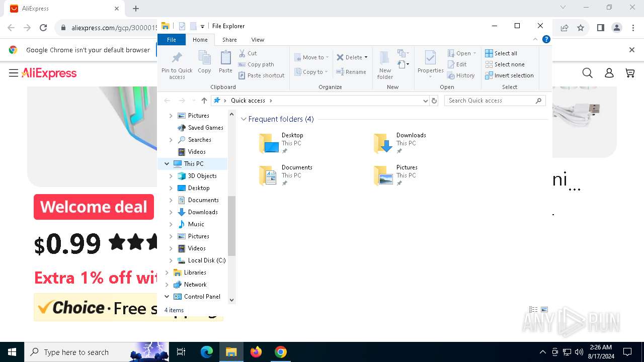Select Music in the navigation tree

(196, 224)
